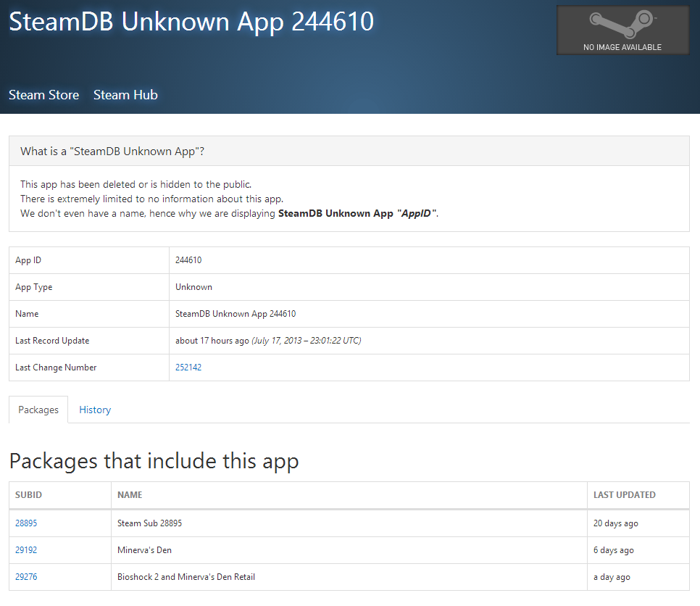Open the Steam Store link

[x=43, y=95]
